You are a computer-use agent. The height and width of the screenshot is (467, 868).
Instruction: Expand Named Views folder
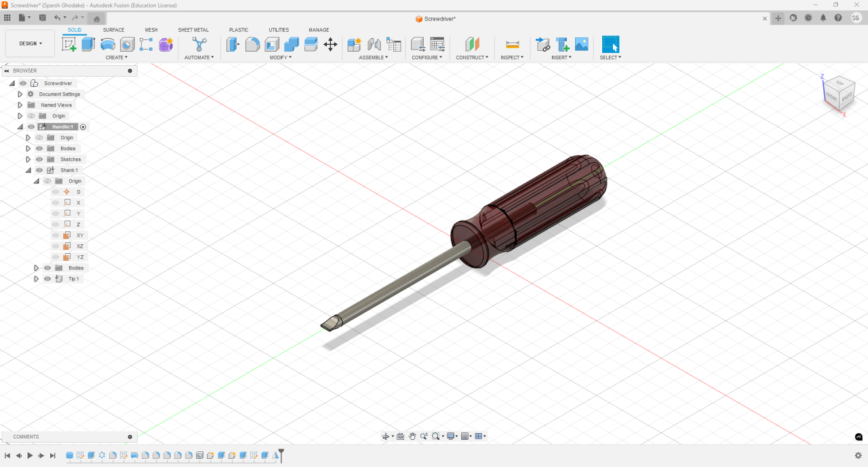click(x=20, y=105)
